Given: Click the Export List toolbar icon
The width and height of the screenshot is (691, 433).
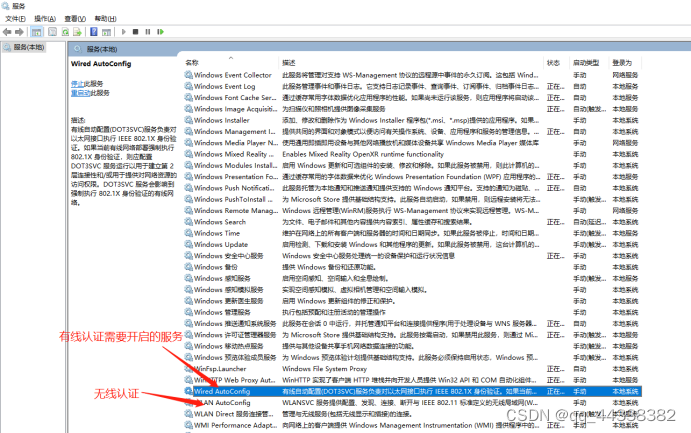Looking at the screenshot, I should [77, 32].
